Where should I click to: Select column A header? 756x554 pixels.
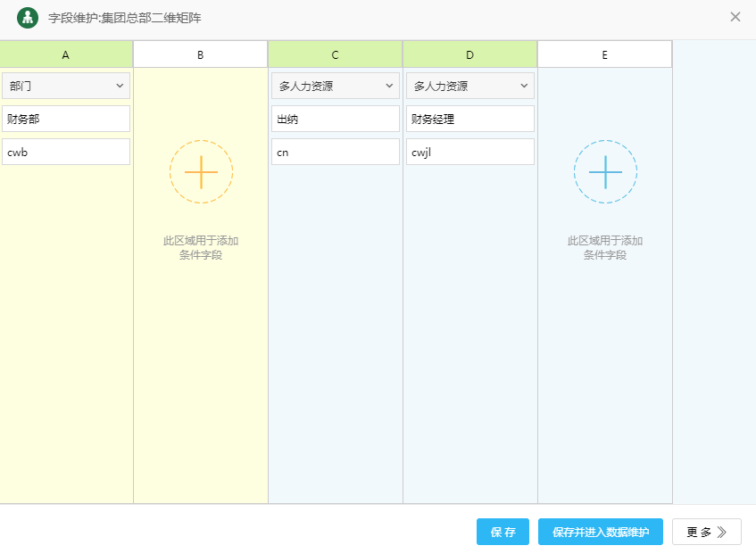click(66, 54)
